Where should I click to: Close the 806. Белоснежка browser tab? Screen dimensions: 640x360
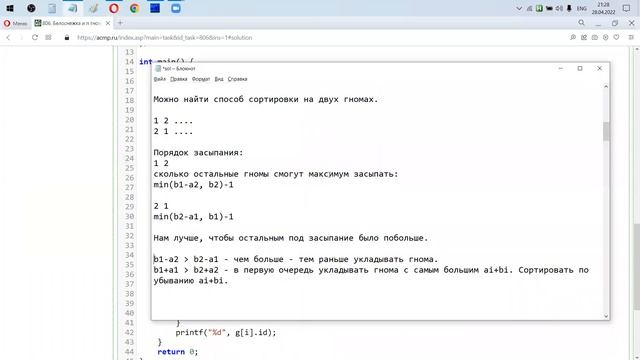tap(108, 23)
